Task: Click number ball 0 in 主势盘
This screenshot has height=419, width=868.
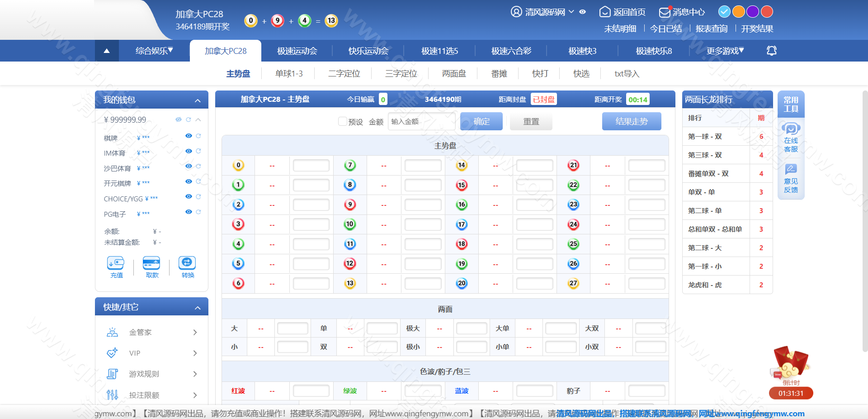Action: [238, 165]
